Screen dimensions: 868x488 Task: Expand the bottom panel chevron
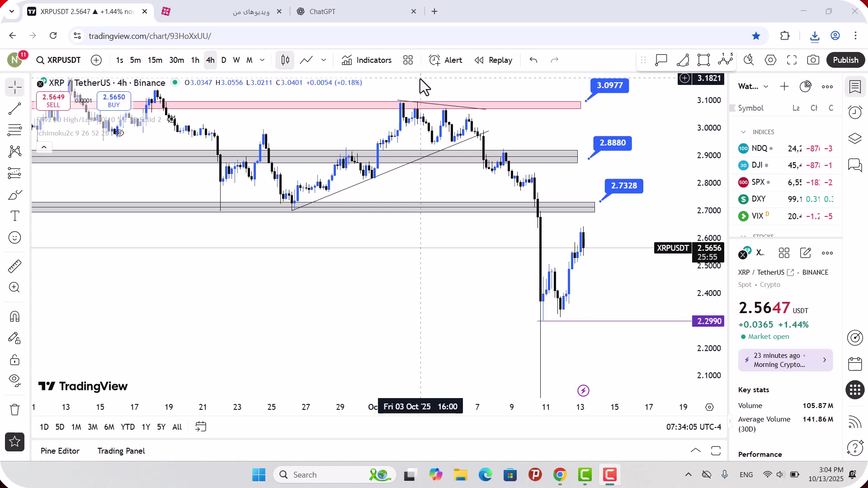(696, 450)
